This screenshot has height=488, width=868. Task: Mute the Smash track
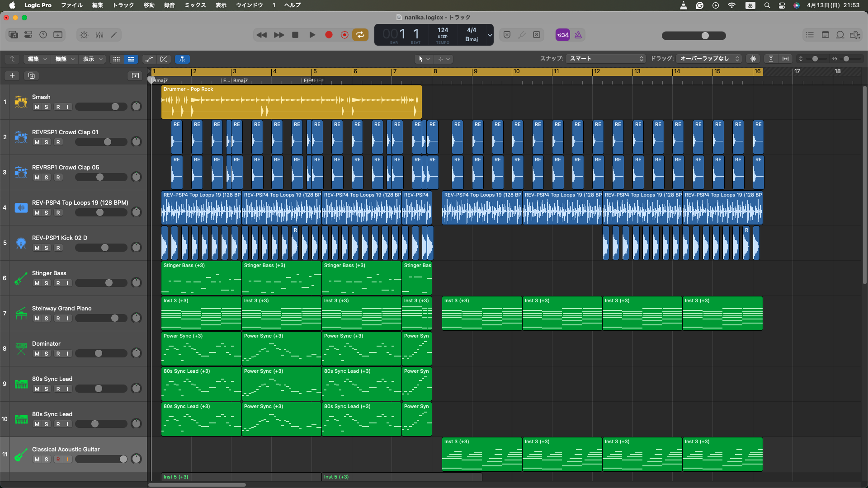(37, 107)
